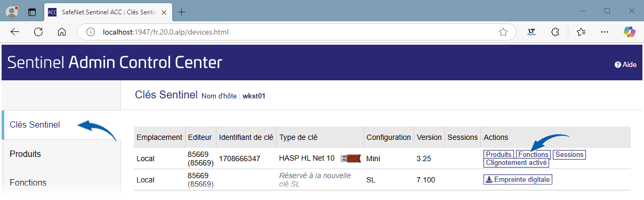Click Sentinel Admin Control Center title
Image resolution: width=644 pixels, height=200 pixels.
coord(115,63)
